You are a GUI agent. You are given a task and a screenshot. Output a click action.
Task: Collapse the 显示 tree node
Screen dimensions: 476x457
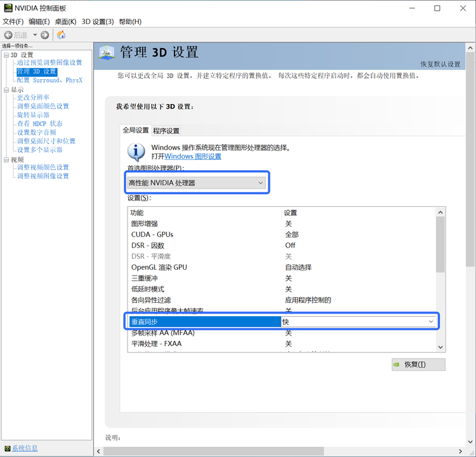point(6,90)
